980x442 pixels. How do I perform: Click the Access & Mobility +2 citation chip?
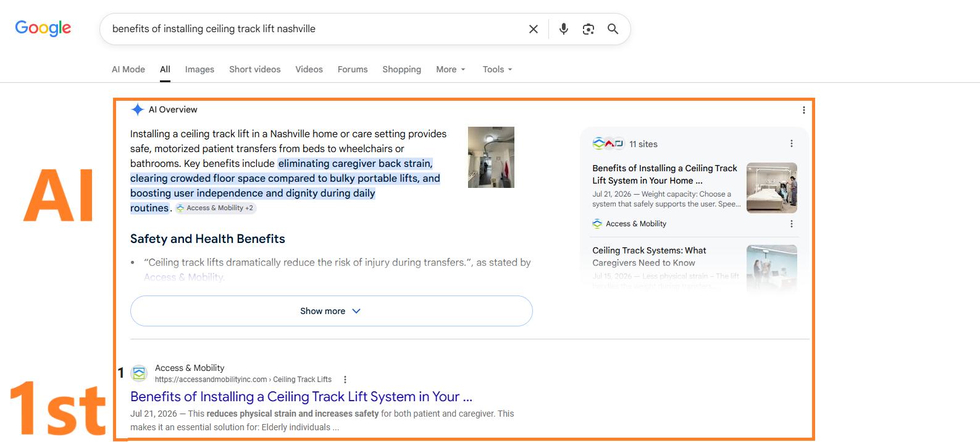[215, 208]
